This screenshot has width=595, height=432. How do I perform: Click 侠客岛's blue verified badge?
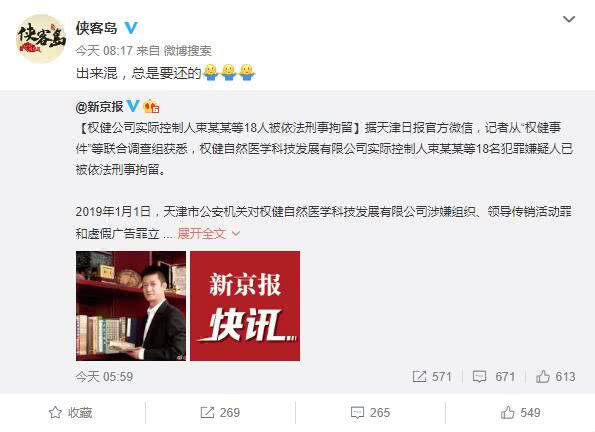coord(131,28)
